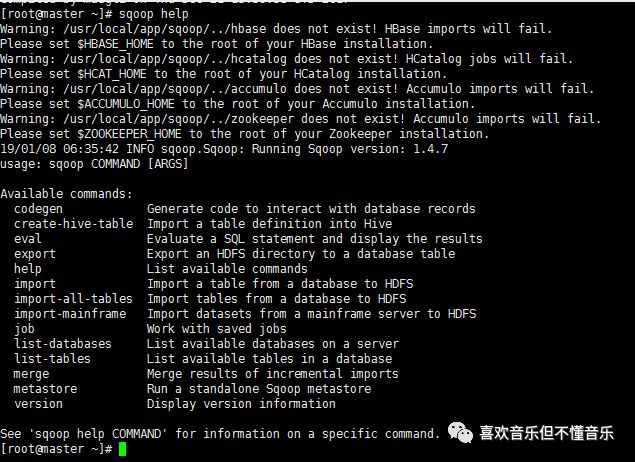Click the Chinese watermark text beside WeChat icon
635x462 pixels.
point(547,433)
